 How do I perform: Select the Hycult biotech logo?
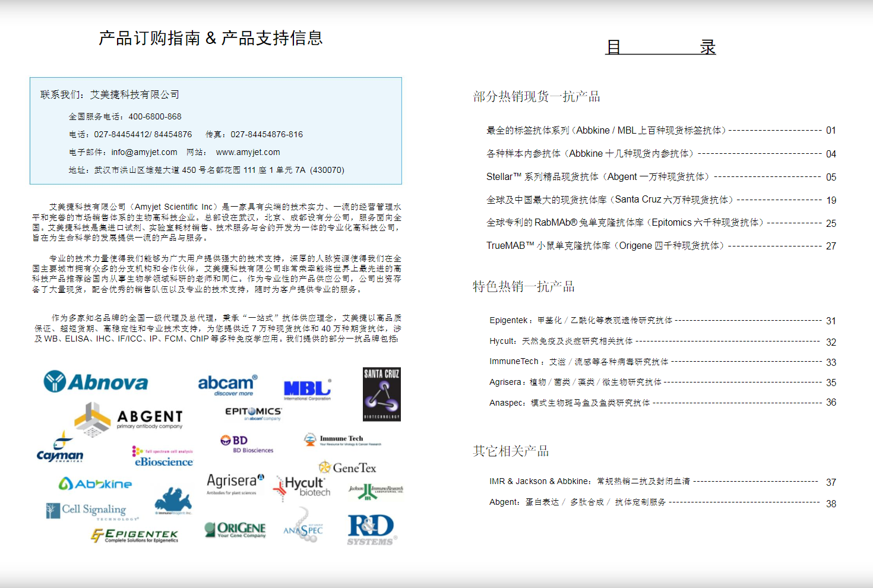pos(303,487)
